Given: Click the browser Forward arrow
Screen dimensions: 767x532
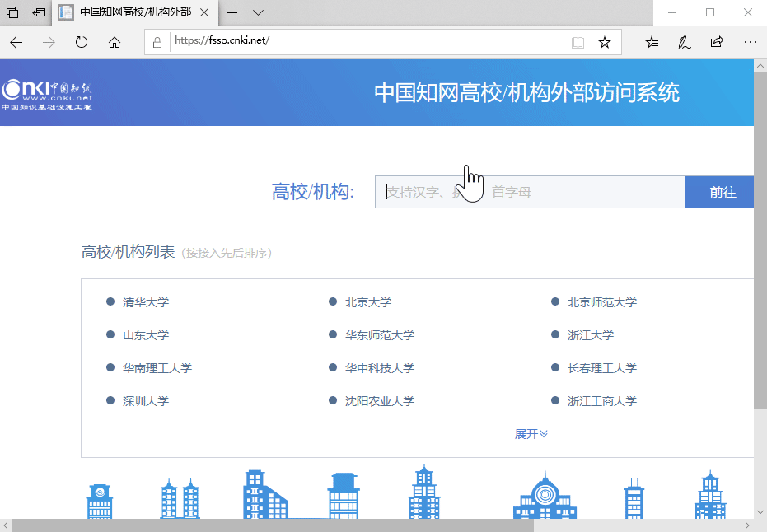Looking at the screenshot, I should click(x=49, y=43).
